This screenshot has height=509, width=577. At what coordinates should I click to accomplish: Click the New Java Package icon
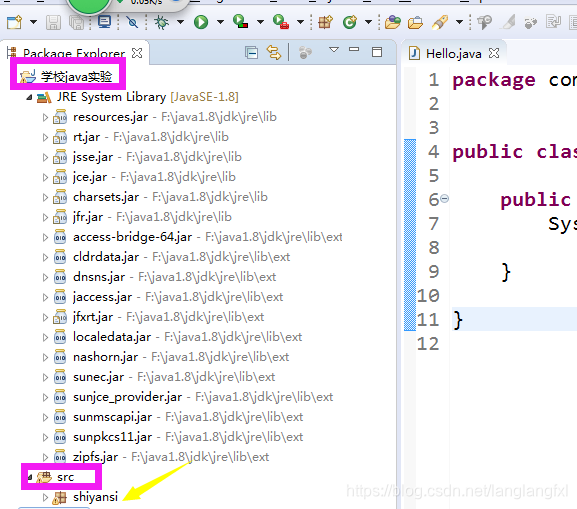[x=326, y=22]
